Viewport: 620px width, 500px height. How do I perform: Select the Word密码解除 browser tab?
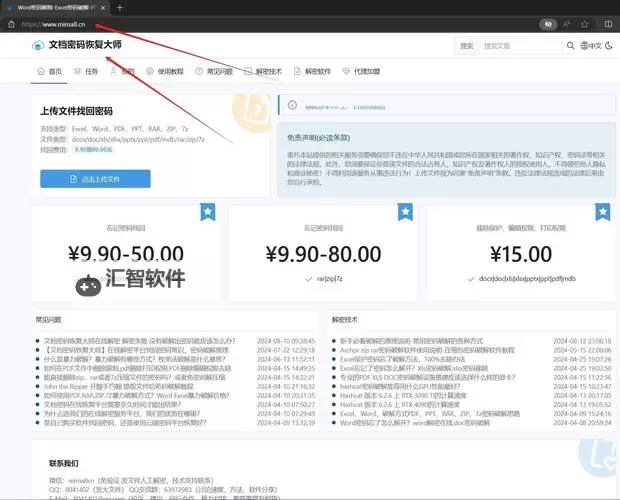click(55, 8)
